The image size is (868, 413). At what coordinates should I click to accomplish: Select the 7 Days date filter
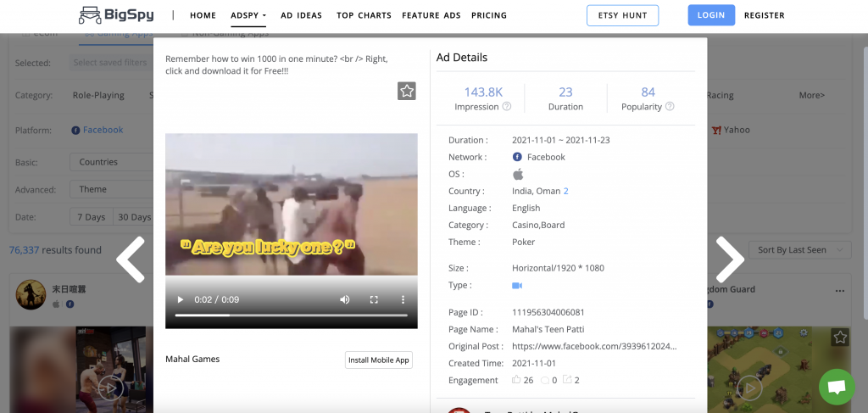click(x=92, y=217)
